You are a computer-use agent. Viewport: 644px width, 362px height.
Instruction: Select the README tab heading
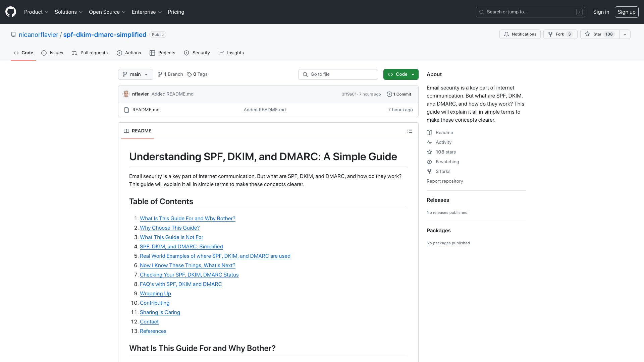click(138, 131)
